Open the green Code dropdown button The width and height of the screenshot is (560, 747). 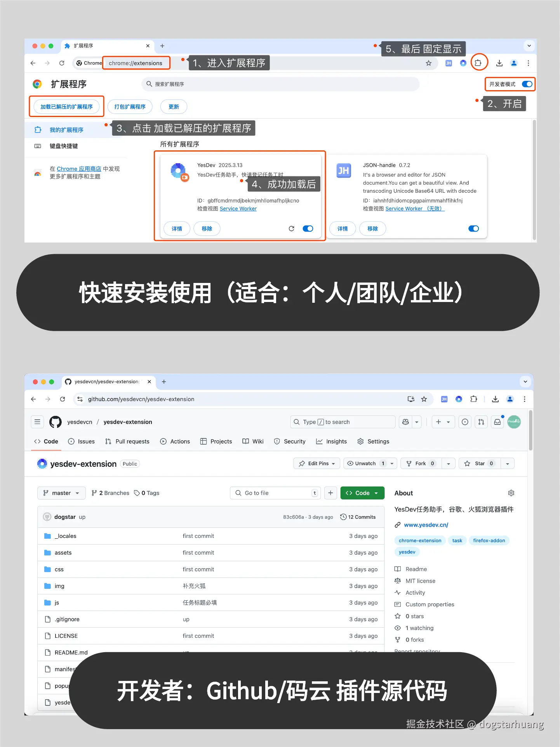[x=362, y=493]
